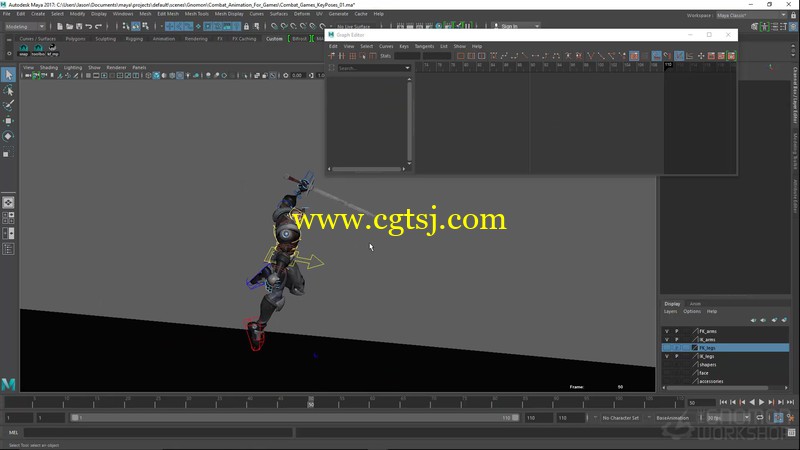The image size is (800, 450).
Task: Redo the last undone action
Action: coord(98,26)
